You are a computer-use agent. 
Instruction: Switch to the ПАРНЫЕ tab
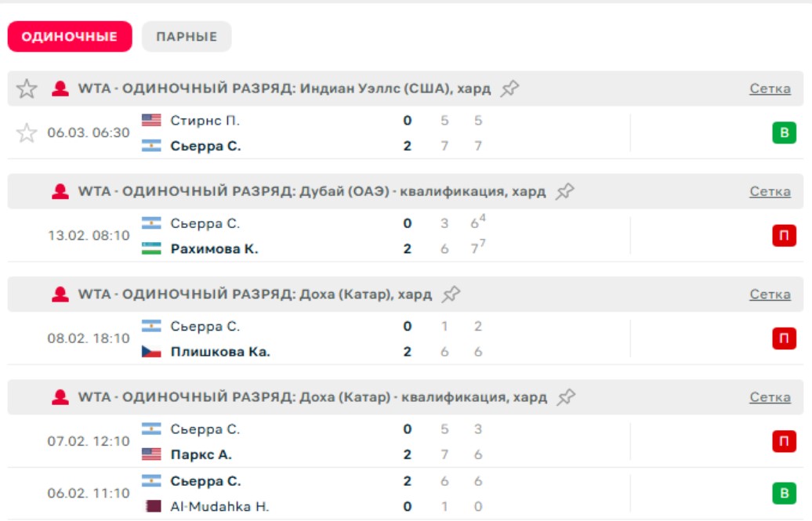coord(187,37)
